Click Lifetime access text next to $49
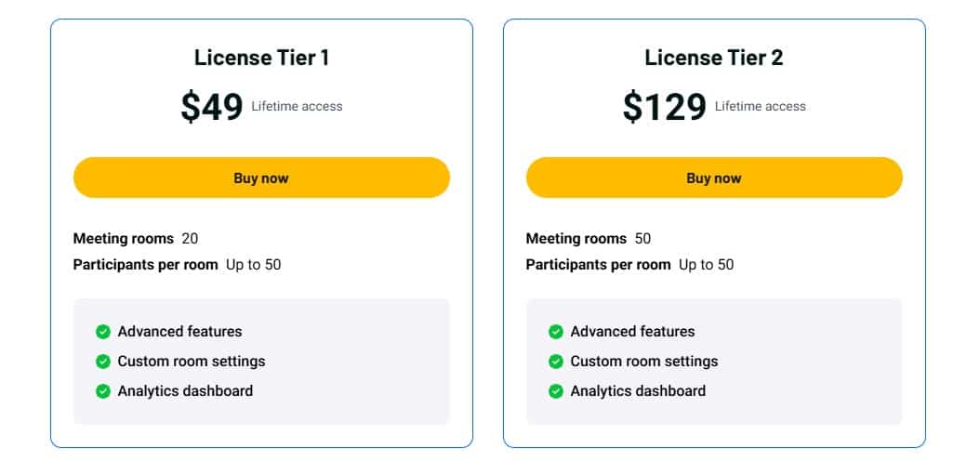 [297, 107]
